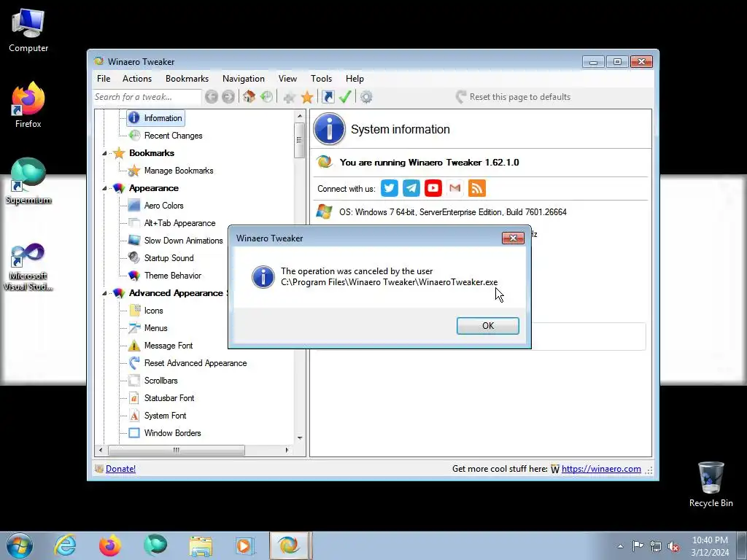The width and height of the screenshot is (747, 560).
Task: Click the Appearance category label
Action: 153,188
